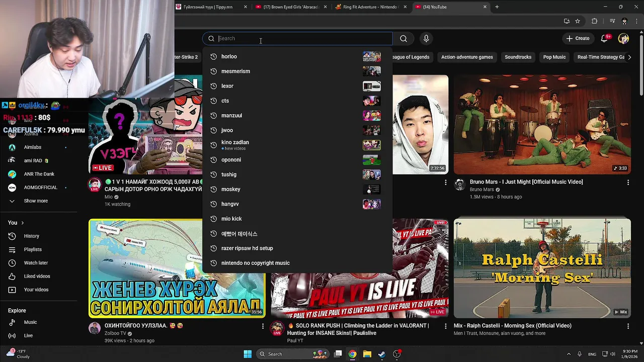
Task: Choose 'hangvv' suggestion
Action: [297, 204]
